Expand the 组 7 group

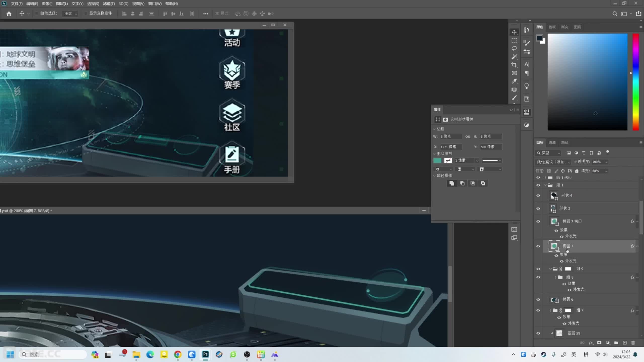[550, 310]
